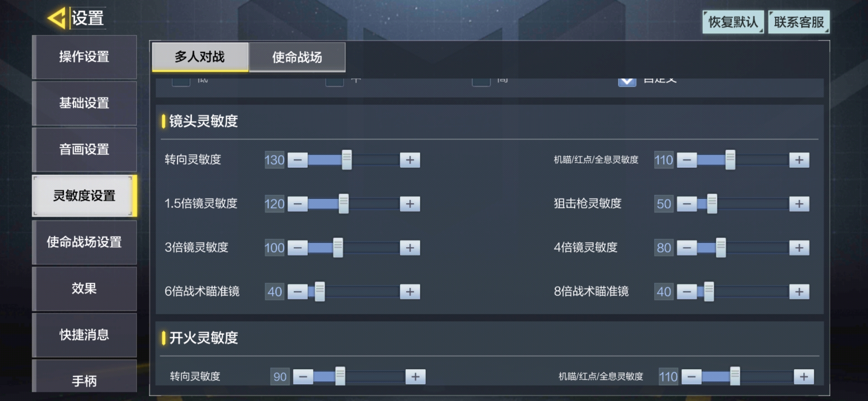Increase 狙击枪灵敏度 with the plus button
Viewport: 868px width, 401px height.
tap(799, 204)
